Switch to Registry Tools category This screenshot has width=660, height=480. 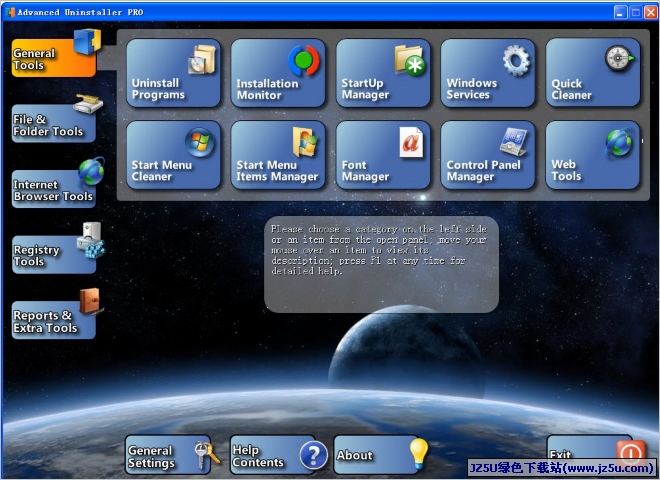pos(53,254)
